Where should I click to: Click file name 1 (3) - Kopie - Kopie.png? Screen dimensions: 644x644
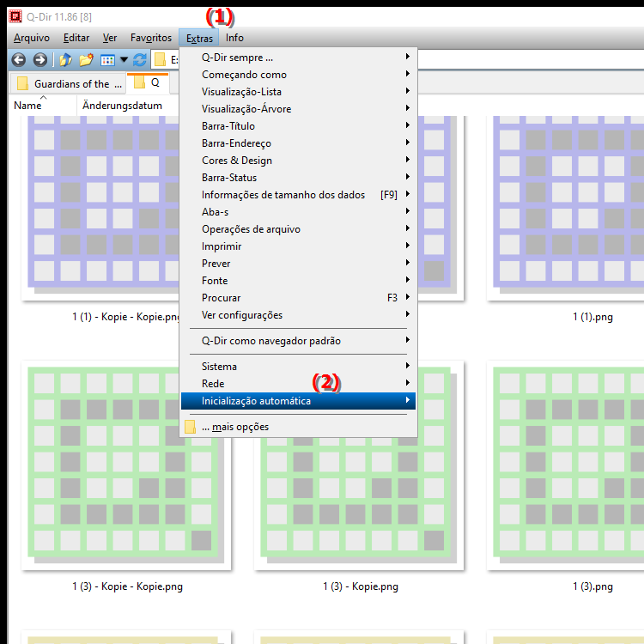pyautogui.click(x=127, y=586)
